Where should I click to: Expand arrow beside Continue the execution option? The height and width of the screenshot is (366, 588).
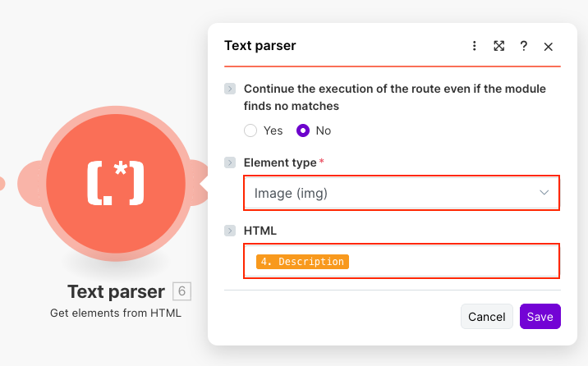[x=230, y=89]
